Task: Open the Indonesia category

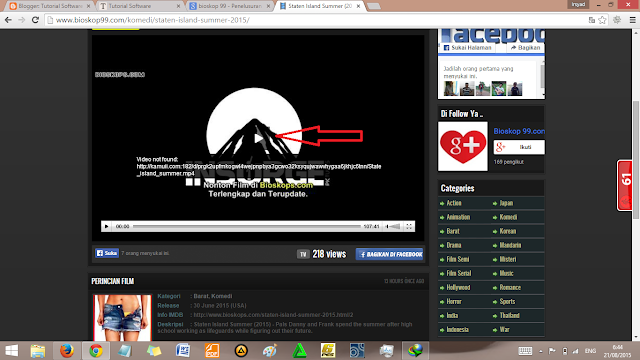Action: tap(458, 329)
